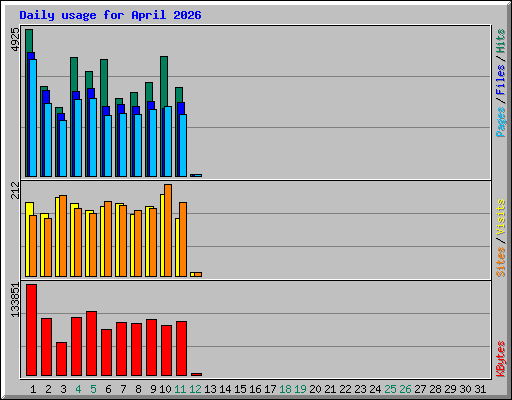Click day 17 on the x-axis
This screenshot has height=400, width=512.
[x=270, y=389]
